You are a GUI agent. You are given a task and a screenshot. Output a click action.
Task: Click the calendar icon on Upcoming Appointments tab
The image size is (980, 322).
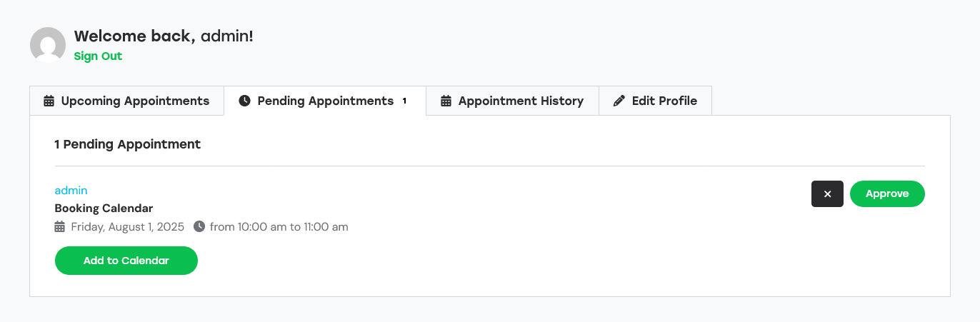pyautogui.click(x=49, y=101)
